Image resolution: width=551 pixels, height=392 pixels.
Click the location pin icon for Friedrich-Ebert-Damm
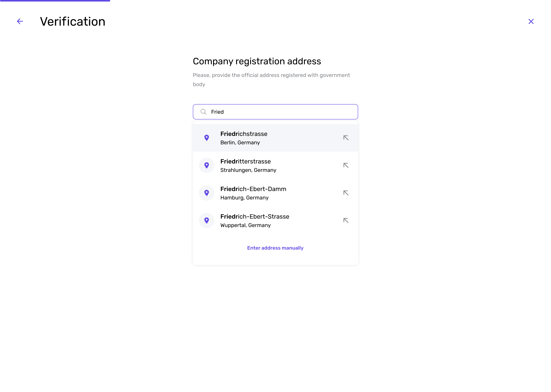click(206, 193)
